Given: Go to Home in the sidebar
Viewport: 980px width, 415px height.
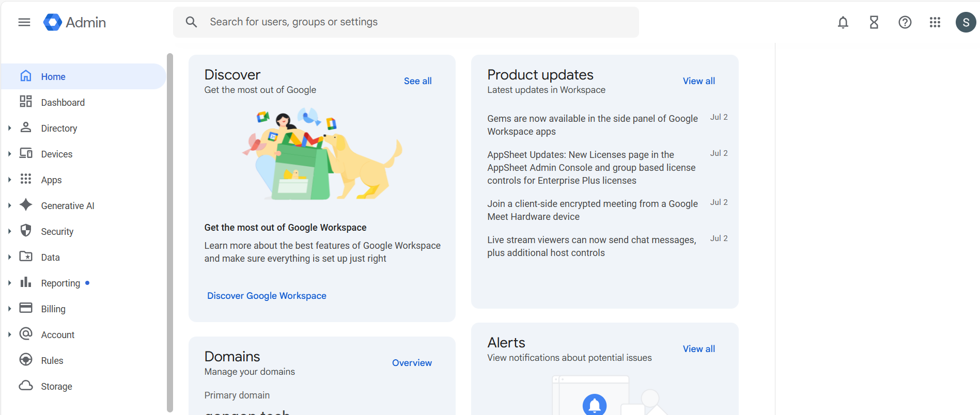Looking at the screenshot, I should [x=84, y=76].
